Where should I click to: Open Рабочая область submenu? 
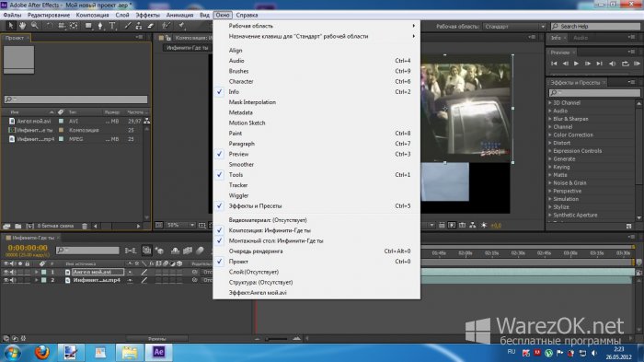tap(316, 26)
